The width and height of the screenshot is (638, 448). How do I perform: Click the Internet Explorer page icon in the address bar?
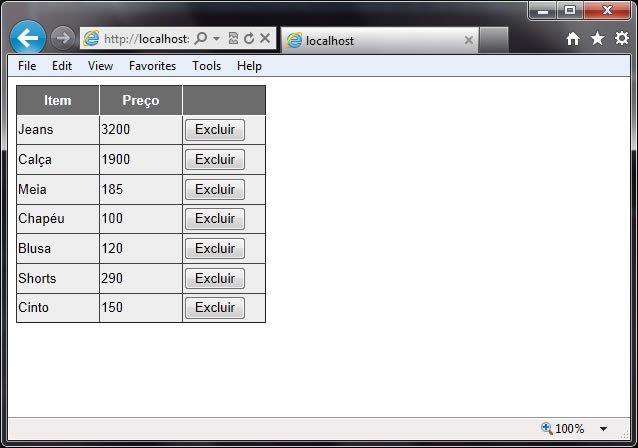[91, 38]
